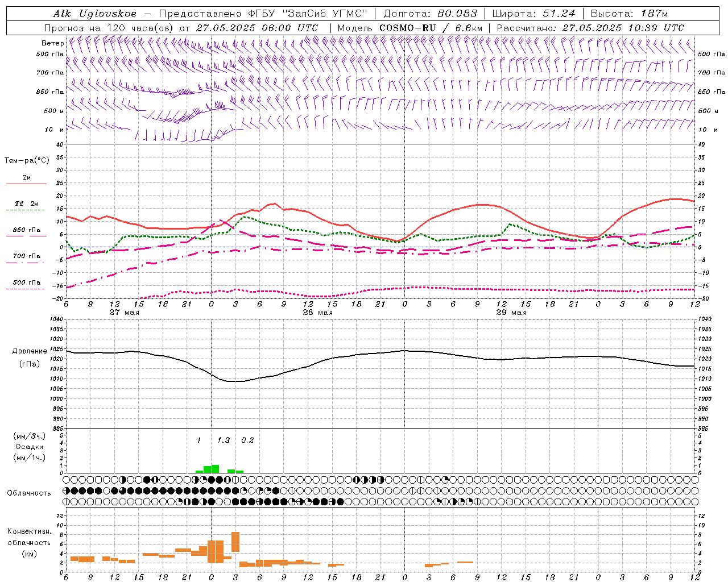This screenshot has height=582, width=728.
Task: Click the red line sample under 2м legend
Action: (x=26, y=184)
